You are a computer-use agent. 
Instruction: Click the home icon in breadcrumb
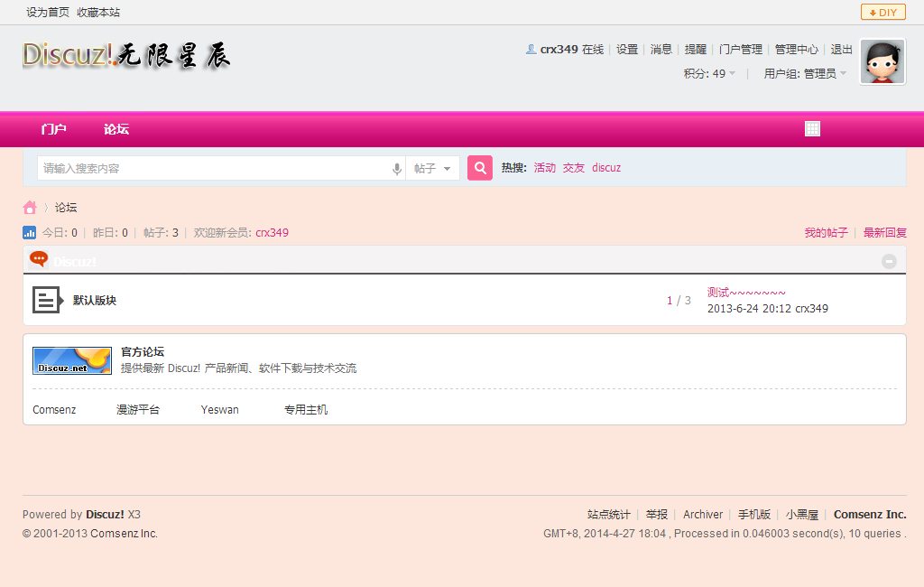point(30,208)
